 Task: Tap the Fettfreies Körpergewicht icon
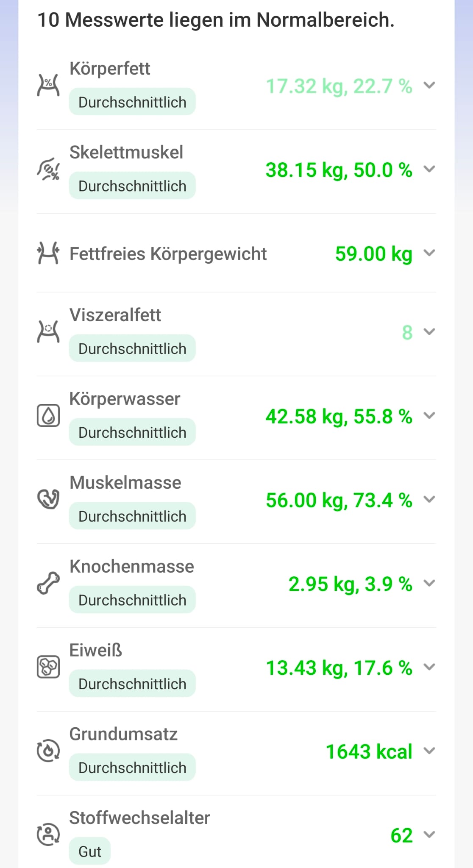(48, 253)
